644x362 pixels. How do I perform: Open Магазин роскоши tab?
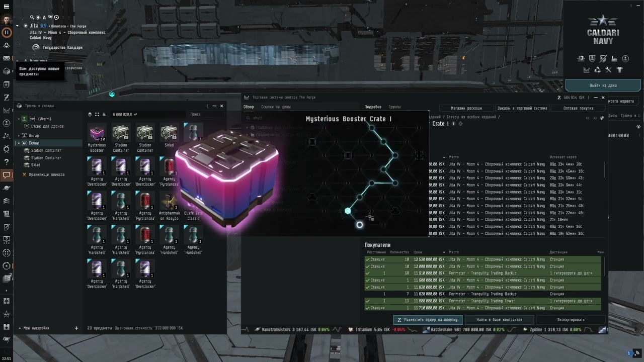pos(466,108)
